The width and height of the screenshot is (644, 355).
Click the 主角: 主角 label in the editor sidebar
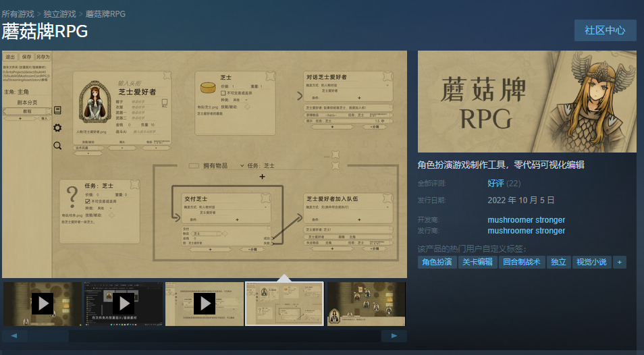pos(17,92)
